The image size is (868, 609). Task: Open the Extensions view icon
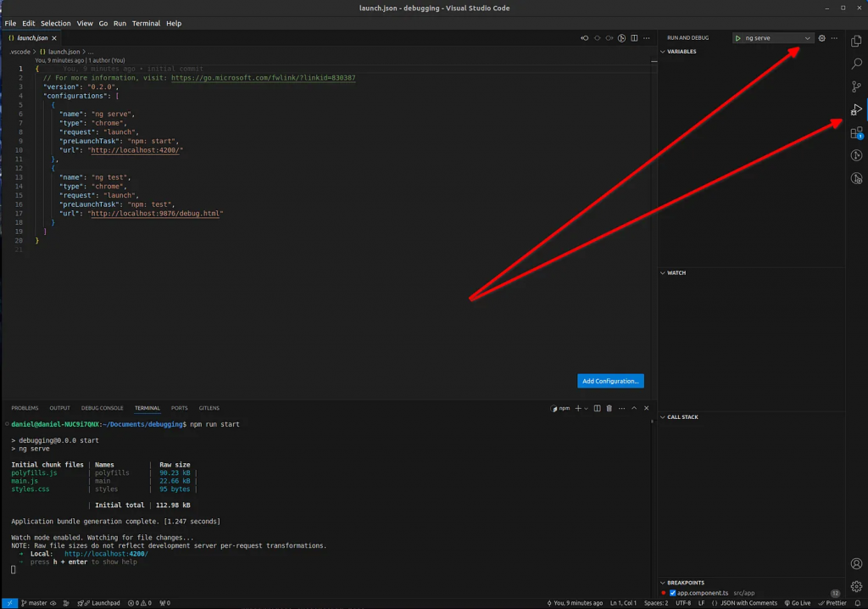click(856, 133)
